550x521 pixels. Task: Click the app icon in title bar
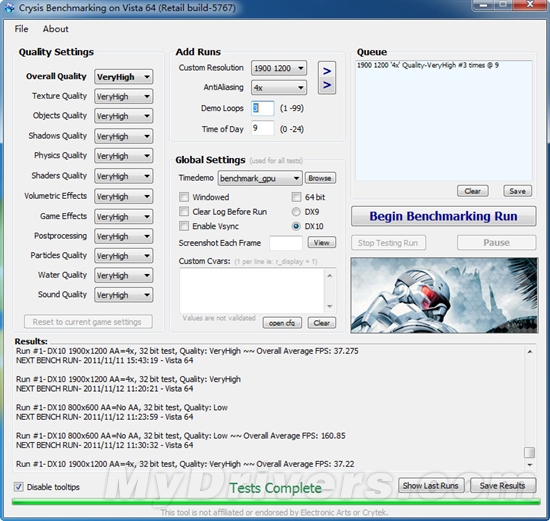point(9,8)
